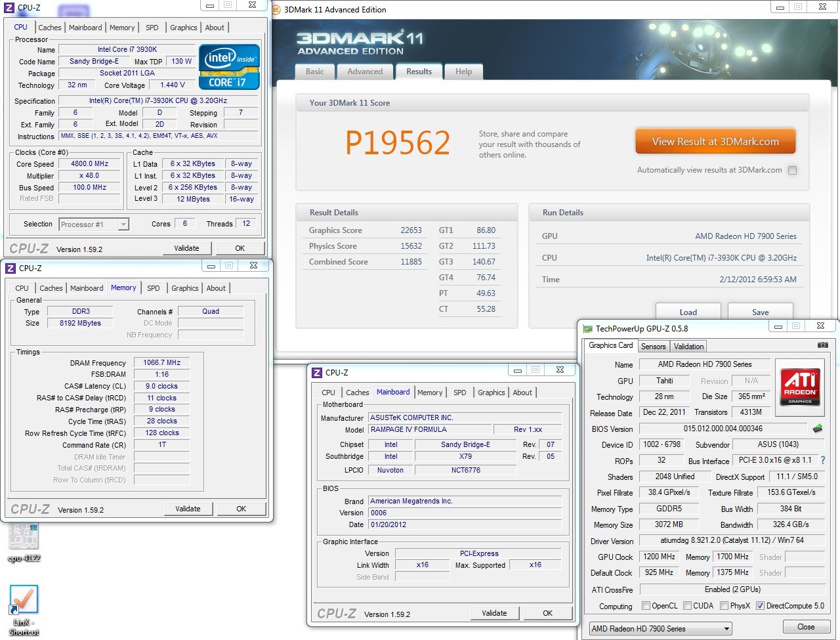Viewport: 840px width, 640px height.
Task: Click the Bus Interface question mark icon
Action: tap(823, 461)
